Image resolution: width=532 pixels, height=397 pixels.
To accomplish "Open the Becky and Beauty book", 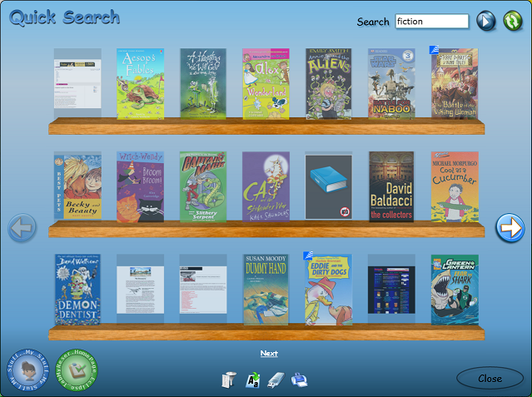I will tap(77, 186).
